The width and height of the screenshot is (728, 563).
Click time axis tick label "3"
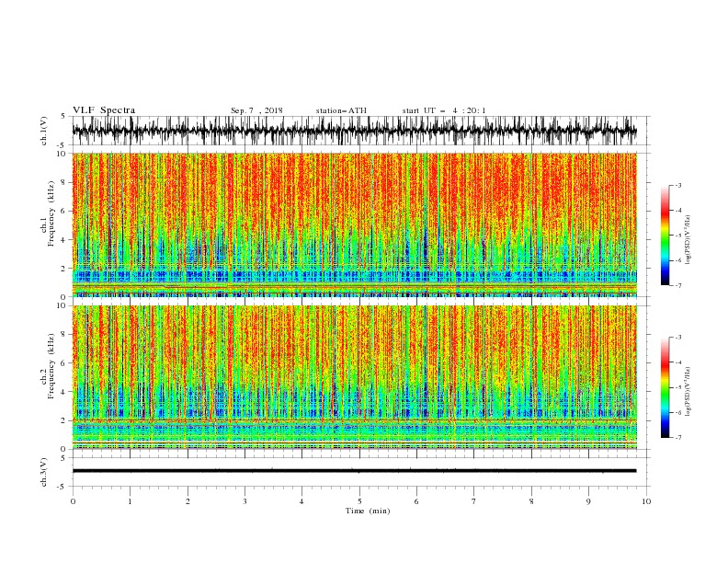point(245,501)
